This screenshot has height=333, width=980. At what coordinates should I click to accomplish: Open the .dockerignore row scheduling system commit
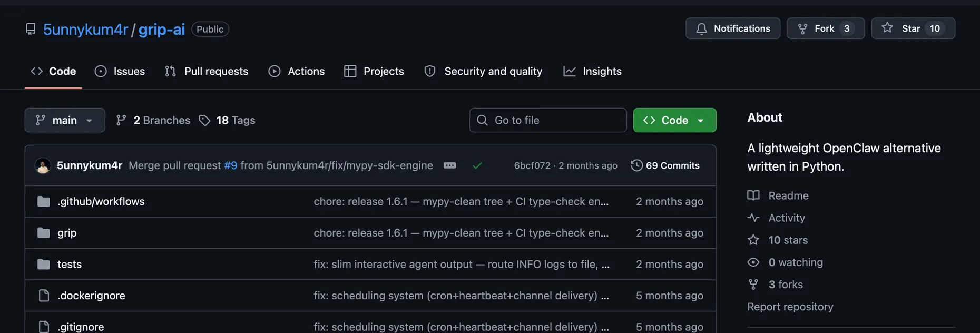point(461,296)
